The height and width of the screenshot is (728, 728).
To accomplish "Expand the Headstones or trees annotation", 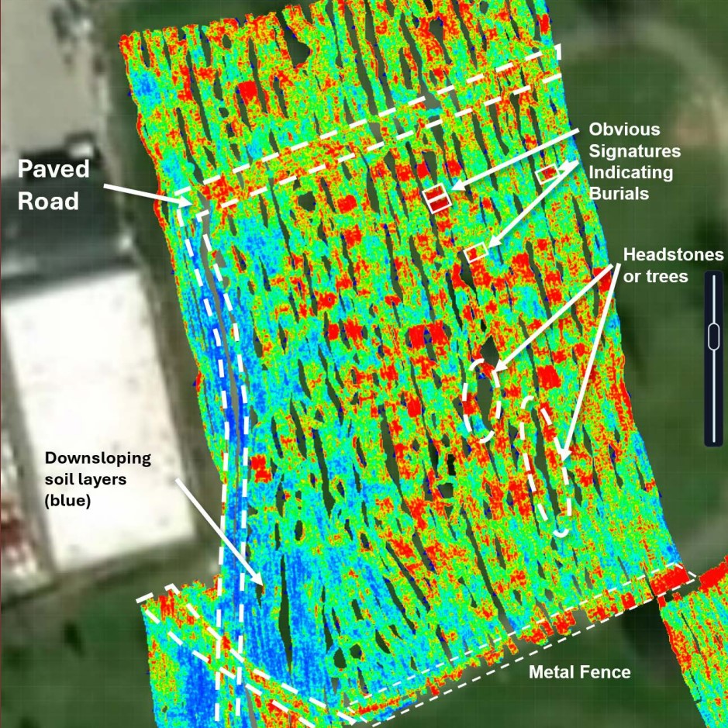I will 673,264.
